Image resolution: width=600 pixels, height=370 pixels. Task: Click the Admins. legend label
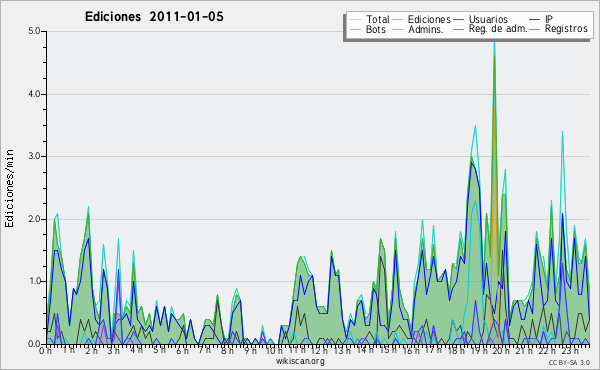426,29
